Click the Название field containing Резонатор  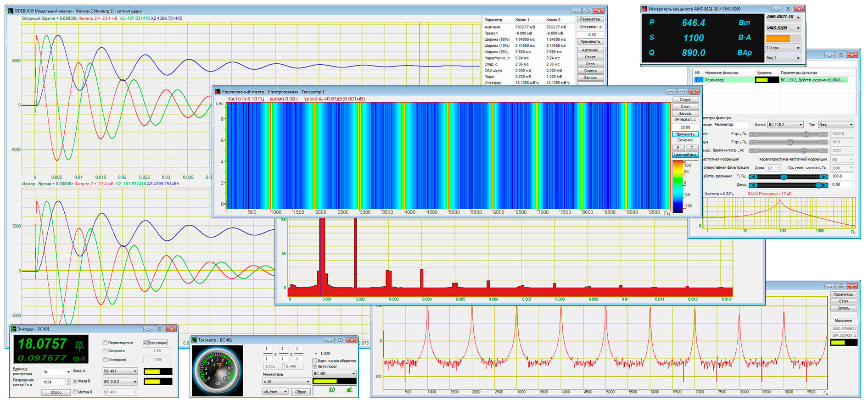point(731,125)
